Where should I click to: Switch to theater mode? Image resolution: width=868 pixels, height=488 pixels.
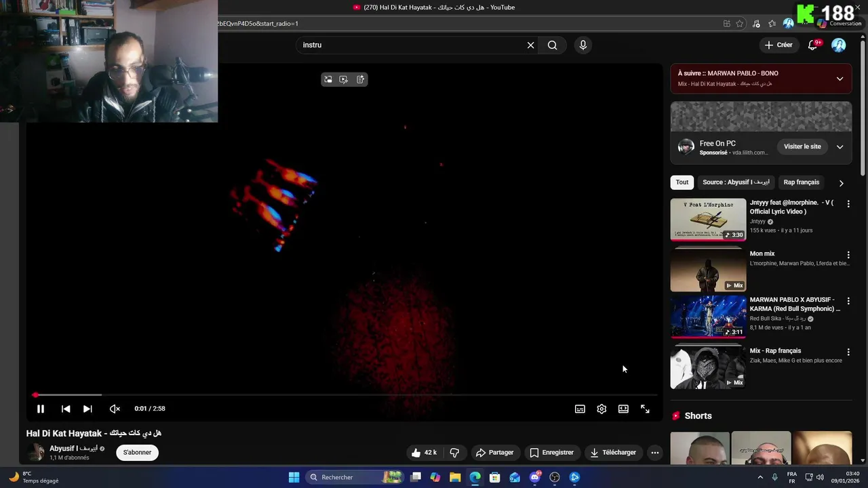click(x=623, y=409)
